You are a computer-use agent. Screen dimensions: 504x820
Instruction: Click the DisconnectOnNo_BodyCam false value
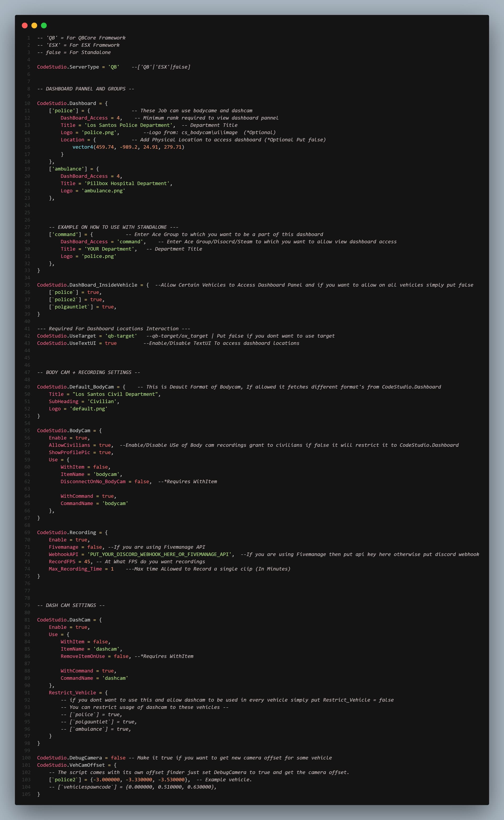142,481
